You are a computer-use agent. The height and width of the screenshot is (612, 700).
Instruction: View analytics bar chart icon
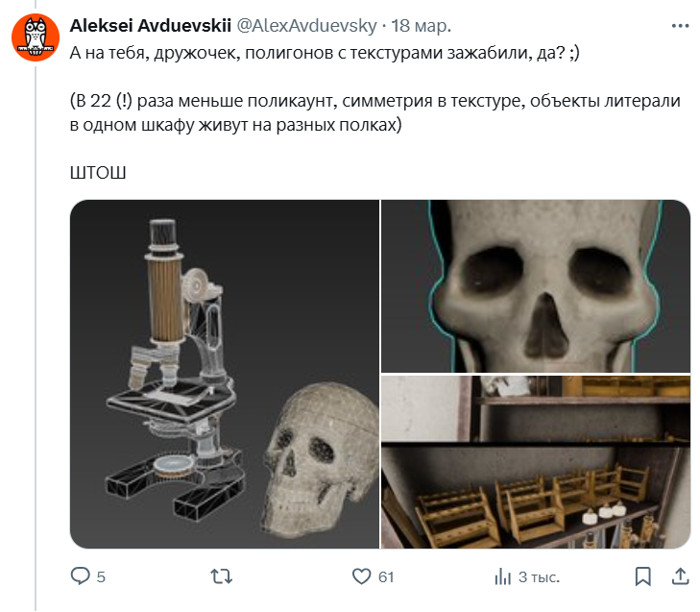pos(503,576)
